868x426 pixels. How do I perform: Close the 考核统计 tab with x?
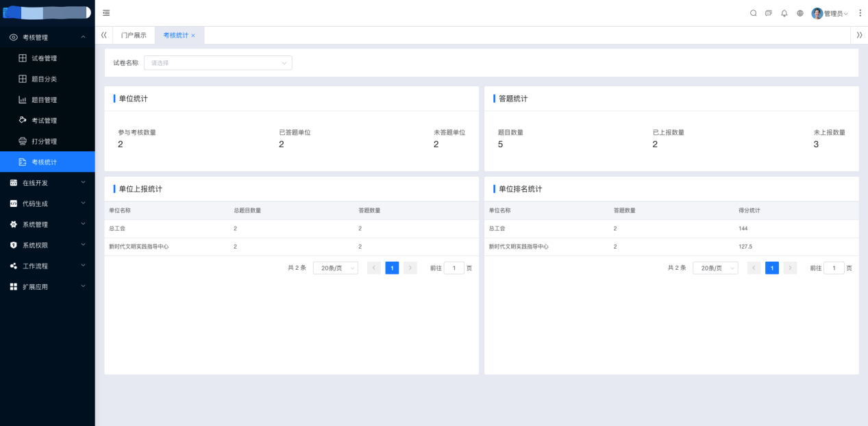tap(193, 36)
